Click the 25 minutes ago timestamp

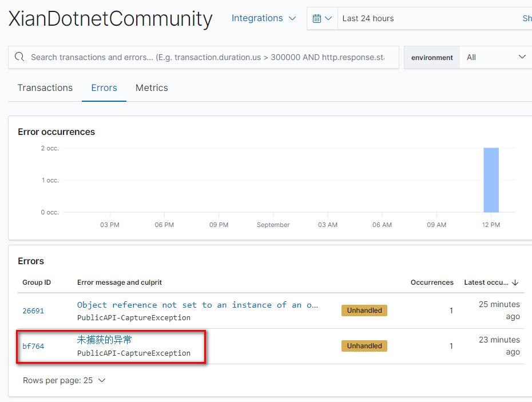499,311
